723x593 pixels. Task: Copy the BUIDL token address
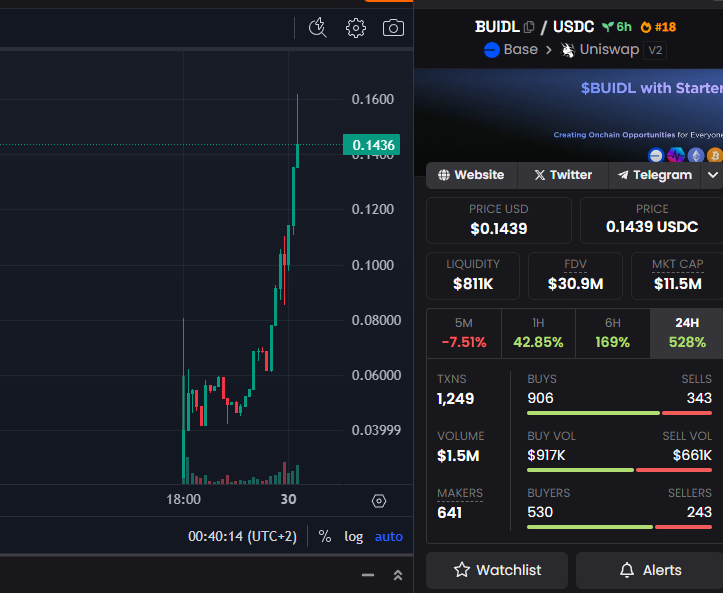[x=529, y=27]
